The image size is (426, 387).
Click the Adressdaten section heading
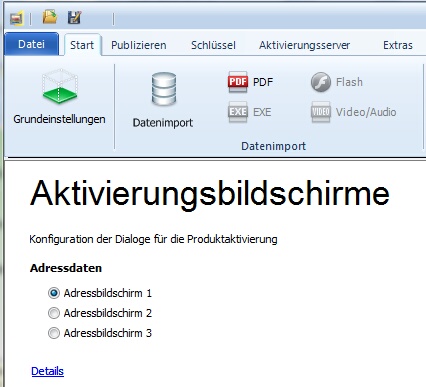tap(66, 268)
